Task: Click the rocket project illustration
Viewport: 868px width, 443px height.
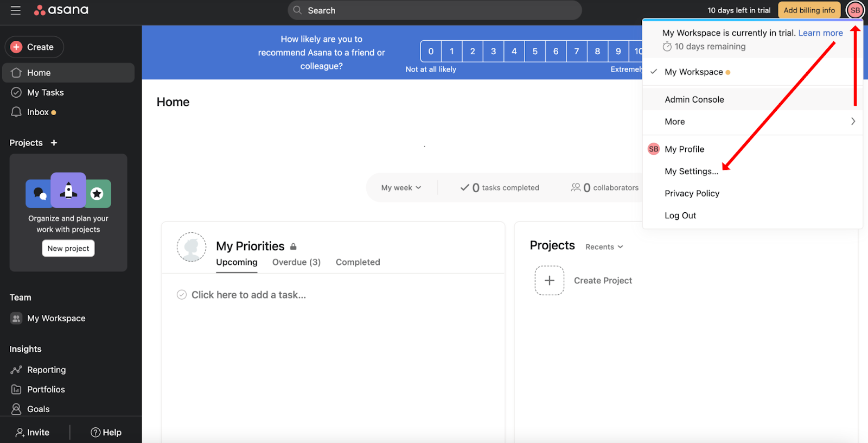Action: 68,190
